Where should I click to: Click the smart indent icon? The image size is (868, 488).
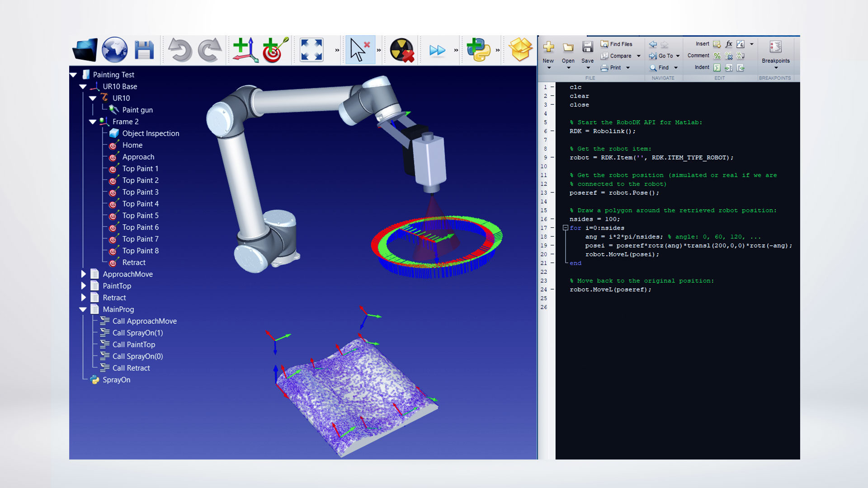pyautogui.click(x=717, y=68)
